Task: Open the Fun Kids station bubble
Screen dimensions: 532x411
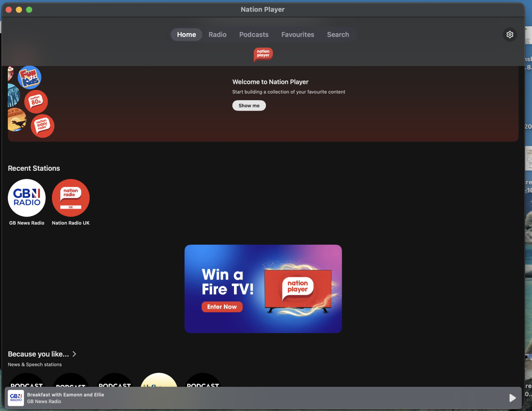Action: (x=30, y=77)
